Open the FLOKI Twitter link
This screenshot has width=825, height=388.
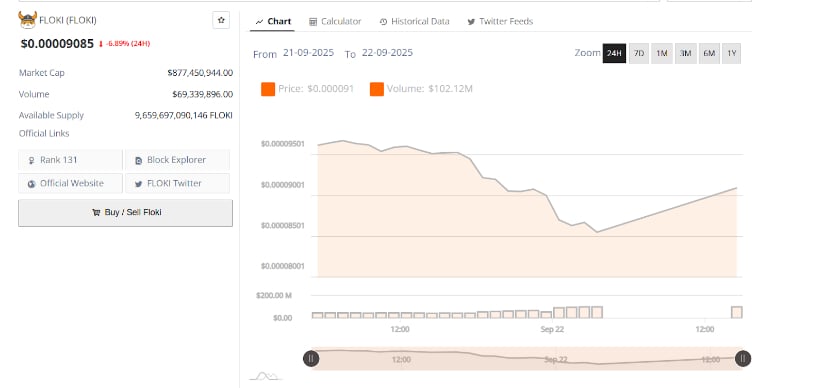click(x=177, y=183)
